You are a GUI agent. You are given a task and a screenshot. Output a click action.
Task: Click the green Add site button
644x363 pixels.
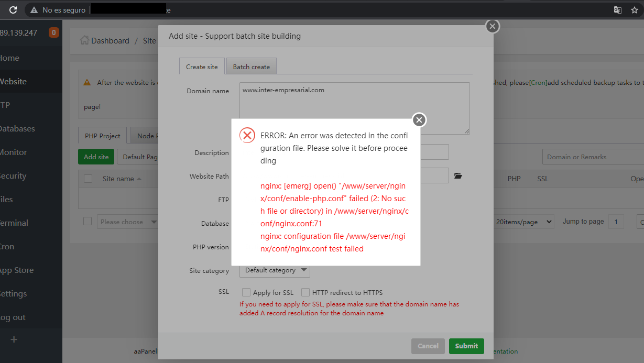click(x=96, y=156)
